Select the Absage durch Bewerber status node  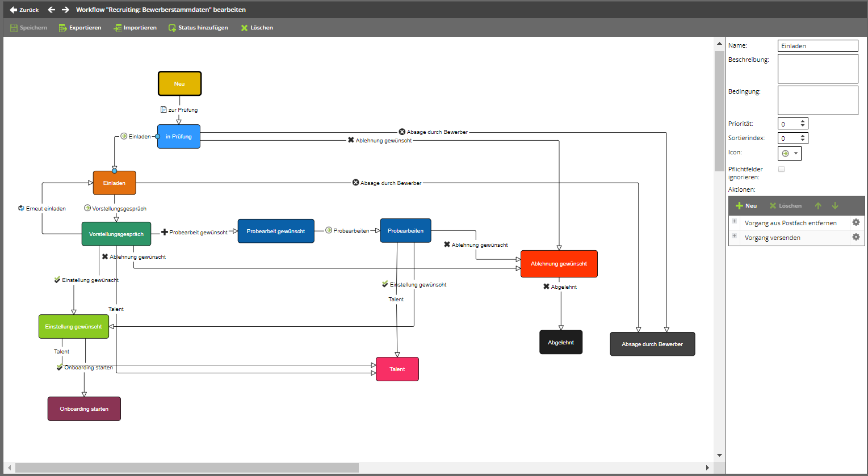652,344
